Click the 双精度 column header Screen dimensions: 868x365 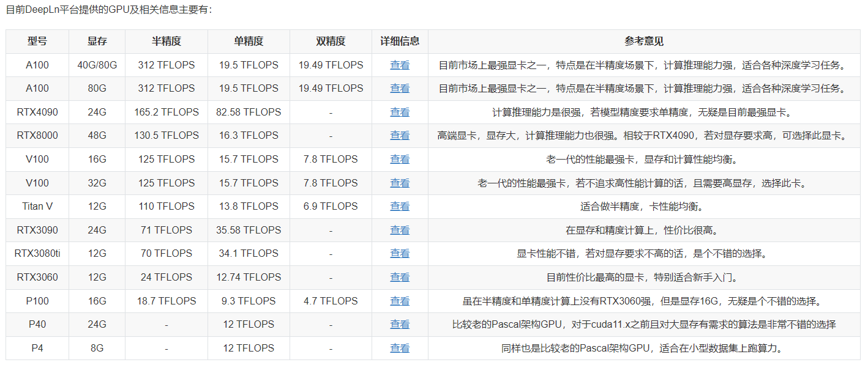[331, 42]
